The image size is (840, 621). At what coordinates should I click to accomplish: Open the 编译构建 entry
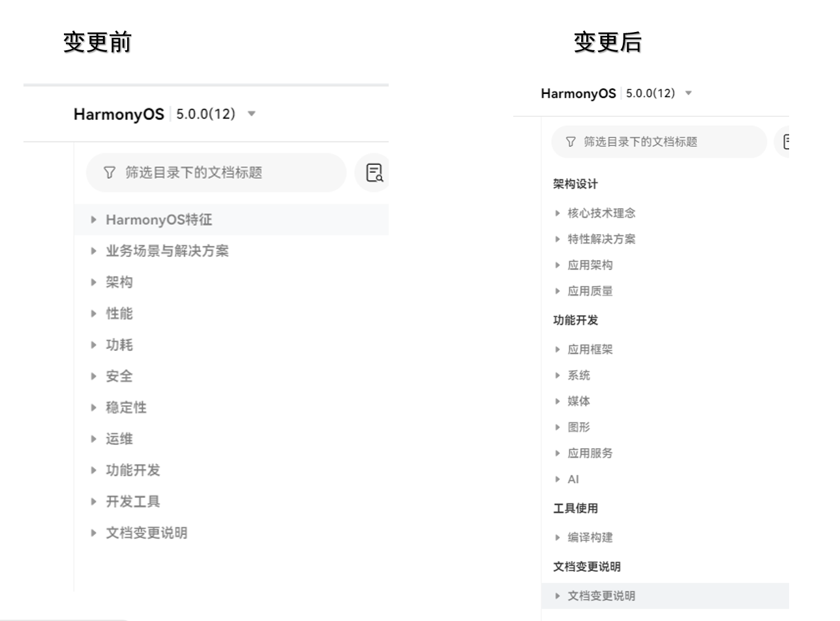point(590,538)
